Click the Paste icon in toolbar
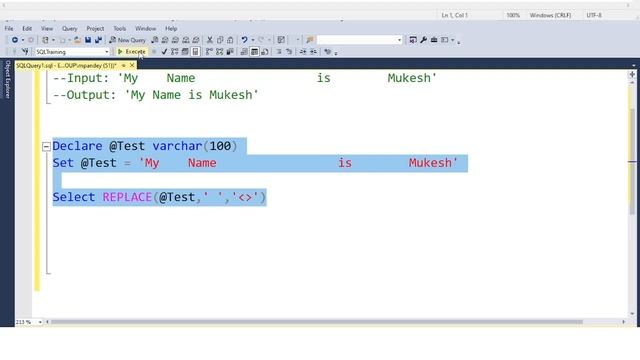 pyautogui.click(x=230, y=40)
